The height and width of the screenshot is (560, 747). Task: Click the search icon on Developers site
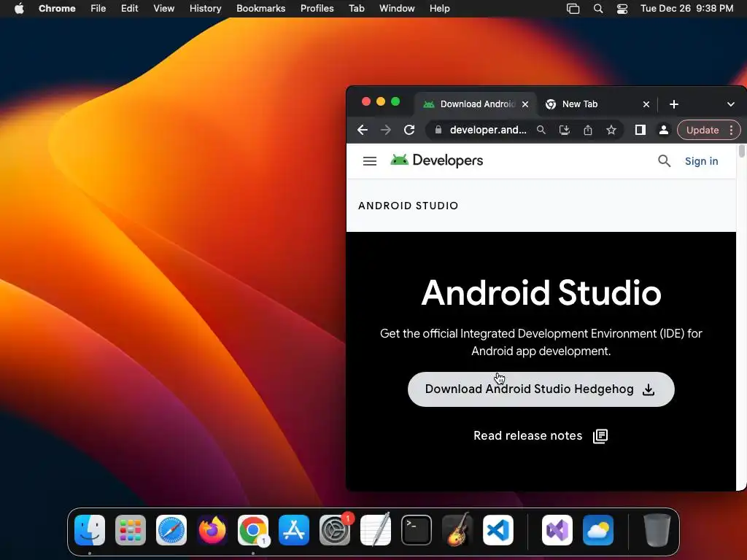[x=664, y=161]
